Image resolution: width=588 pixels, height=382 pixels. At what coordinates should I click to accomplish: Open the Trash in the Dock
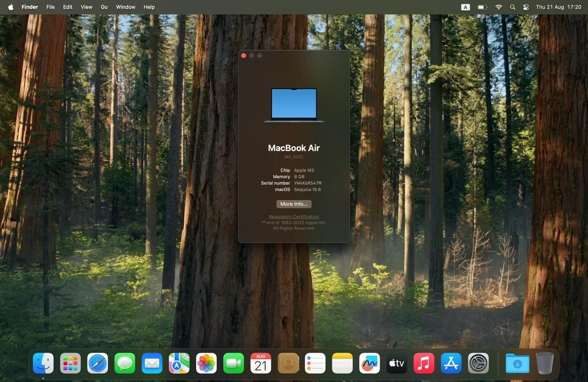[544, 364]
